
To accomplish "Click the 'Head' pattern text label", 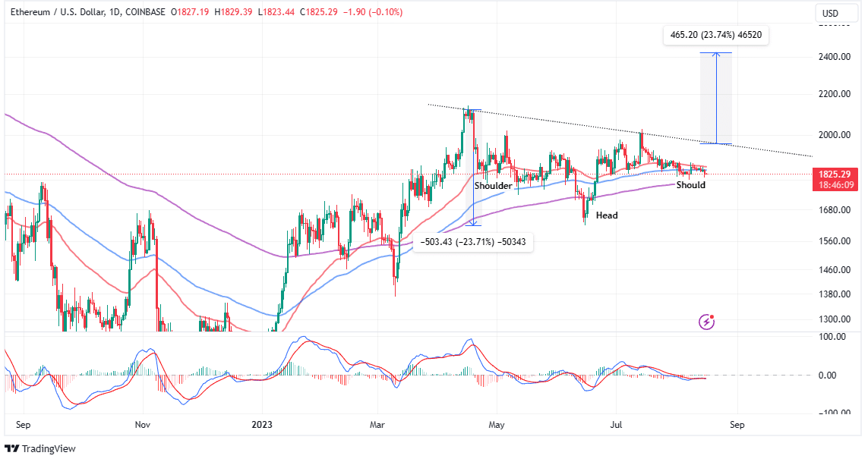I will (606, 215).
